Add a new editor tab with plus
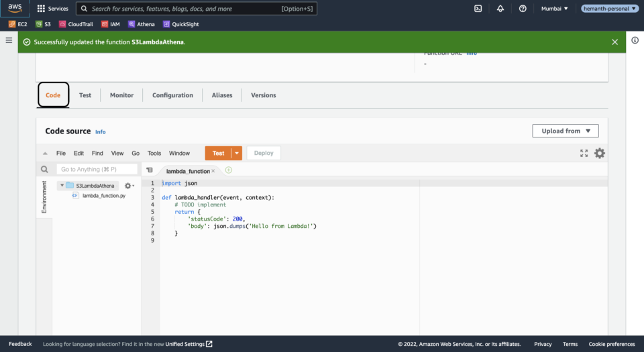This screenshot has height=352, width=644. [229, 170]
